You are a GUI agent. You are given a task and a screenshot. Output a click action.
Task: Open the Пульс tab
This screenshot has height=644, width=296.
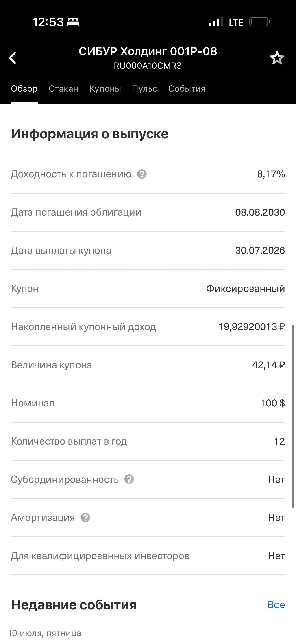tap(144, 88)
